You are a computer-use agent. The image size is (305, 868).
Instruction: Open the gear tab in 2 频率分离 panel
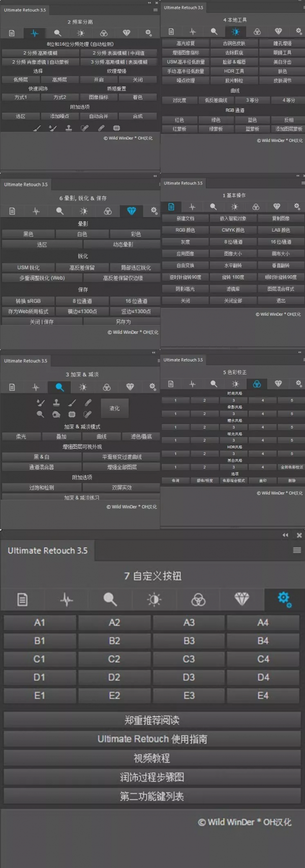[x=148, y=33]
